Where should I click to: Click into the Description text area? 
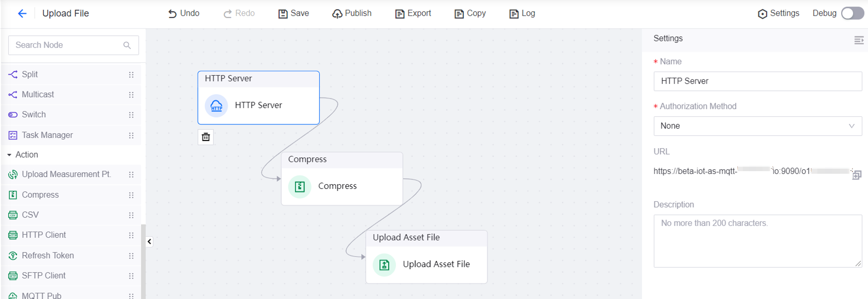tap(757, 241)
